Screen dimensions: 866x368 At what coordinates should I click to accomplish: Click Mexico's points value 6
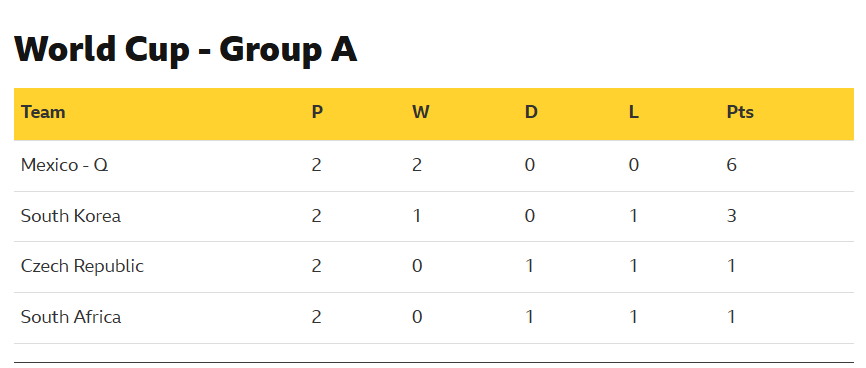point(732,165)
